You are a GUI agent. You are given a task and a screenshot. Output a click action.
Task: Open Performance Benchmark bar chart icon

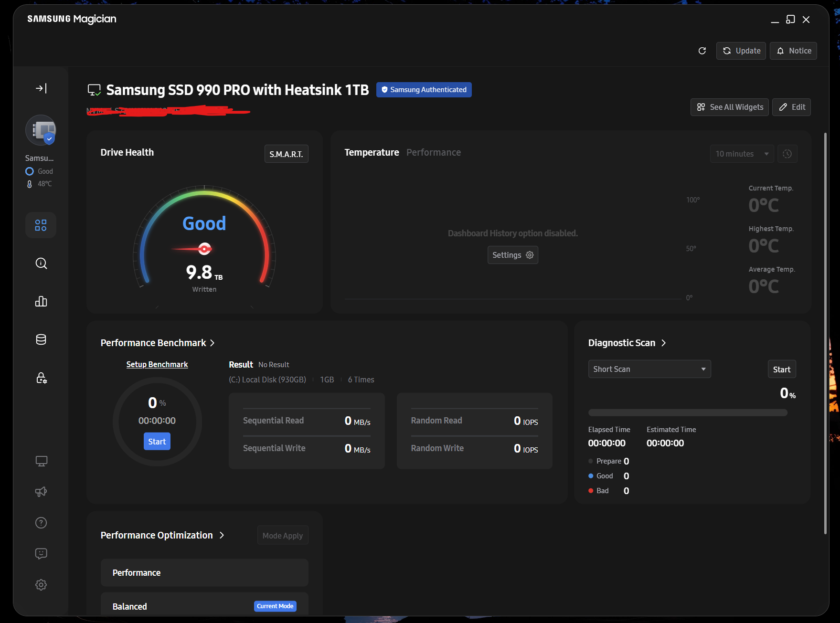(41, 301)
